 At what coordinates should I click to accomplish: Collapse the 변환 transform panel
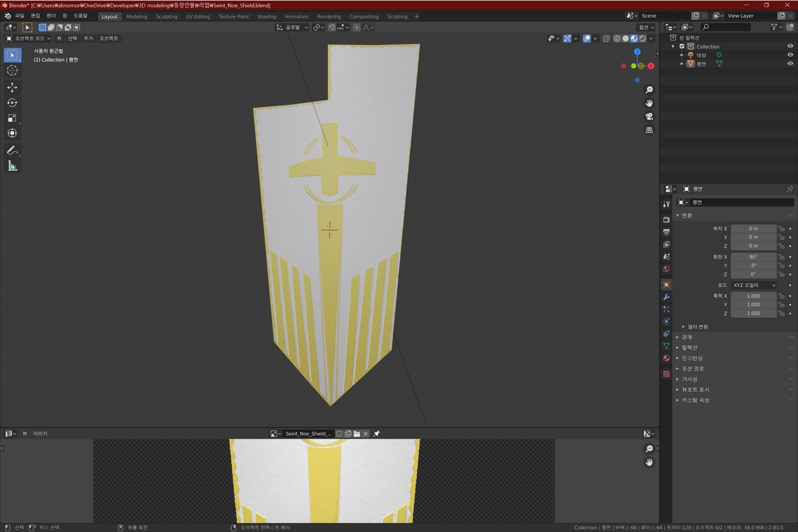click(687, 215)
